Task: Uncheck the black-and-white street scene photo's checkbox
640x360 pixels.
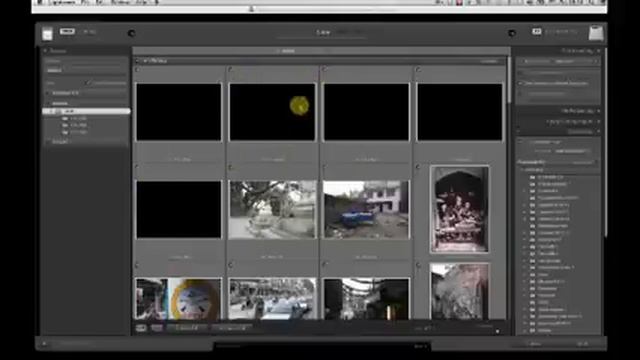Action: coord(231,265)
